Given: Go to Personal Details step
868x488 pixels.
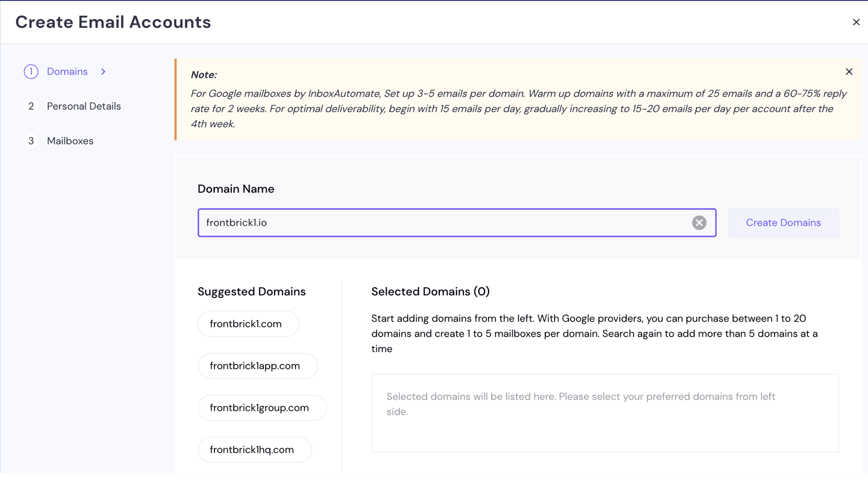Looking at the screenshot, I should coord(84,106).
